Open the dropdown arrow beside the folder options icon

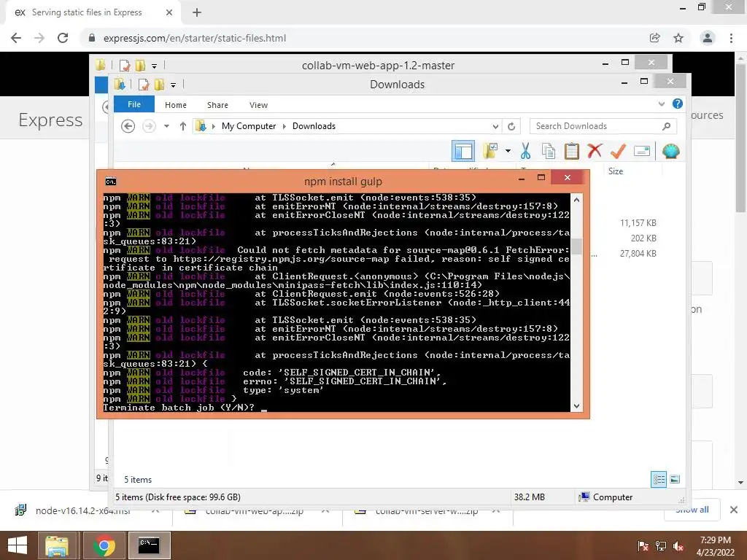[508, 152]
